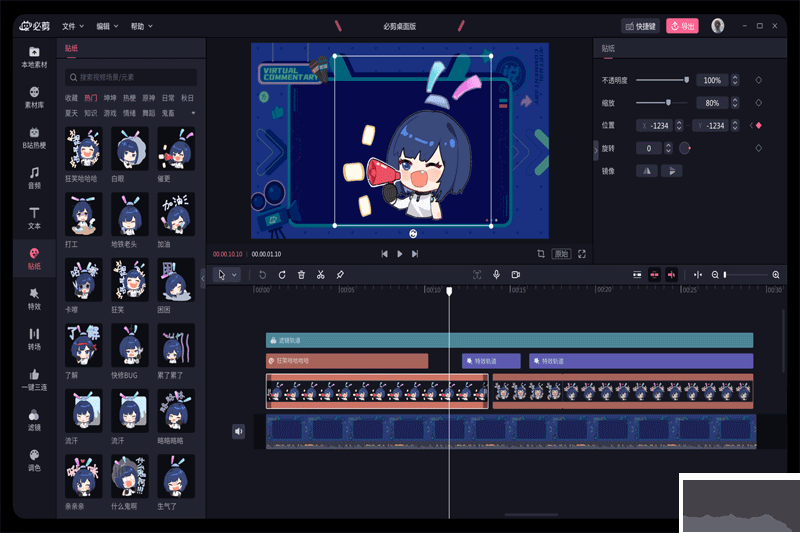Click the opacity slider
Viewport: 800px width, 533px height.
coord(662,80)
